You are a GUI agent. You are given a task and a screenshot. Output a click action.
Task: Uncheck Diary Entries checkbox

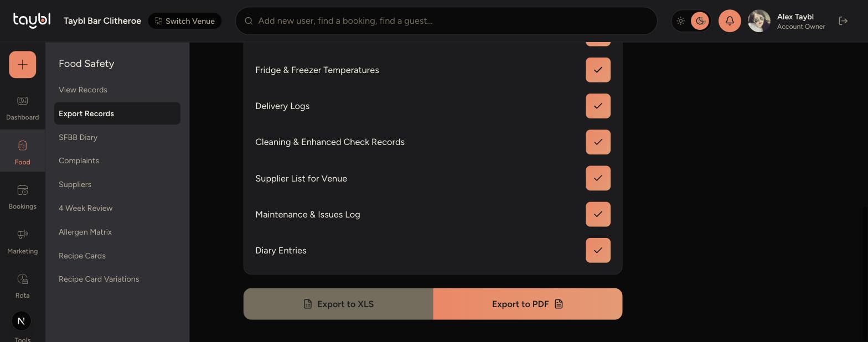coord(598,250)
